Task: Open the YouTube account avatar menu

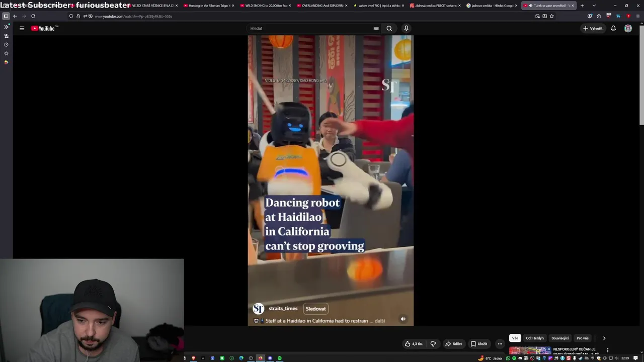Action: [x=628, y=28]
